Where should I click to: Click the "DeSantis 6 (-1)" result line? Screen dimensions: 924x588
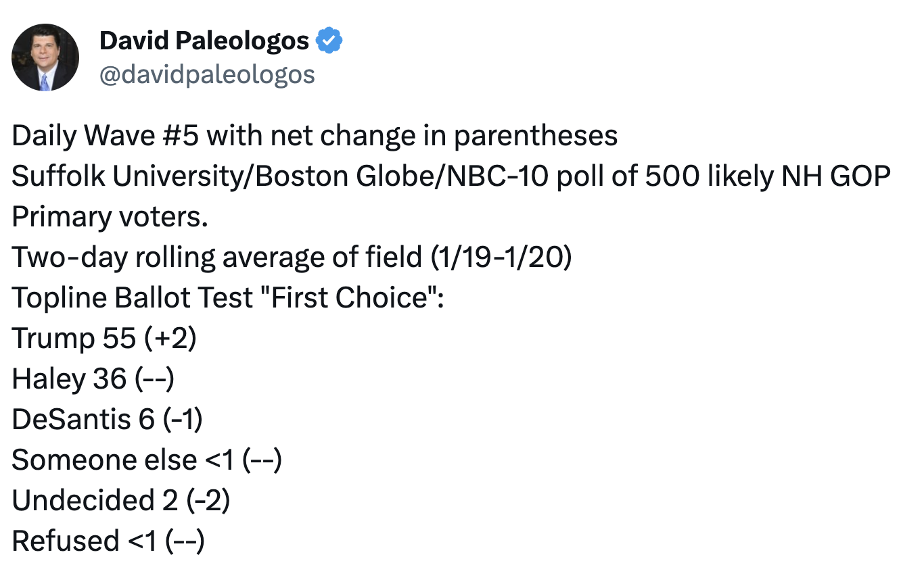[107, 420]
